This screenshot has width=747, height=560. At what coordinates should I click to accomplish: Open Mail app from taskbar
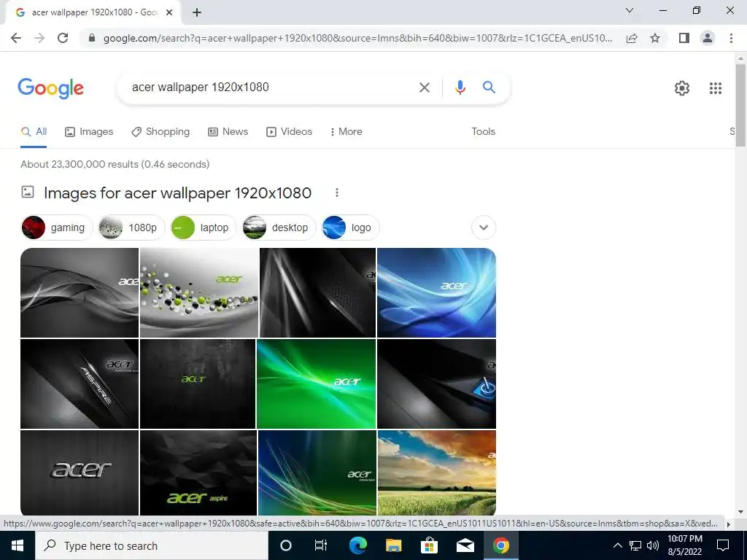465,545
